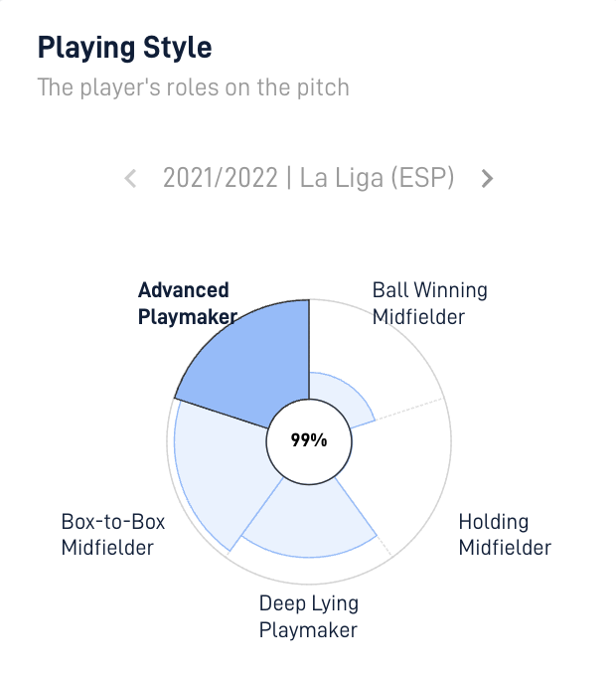Click the player's roles on the pitch subtitle

[x=193, y=87]
